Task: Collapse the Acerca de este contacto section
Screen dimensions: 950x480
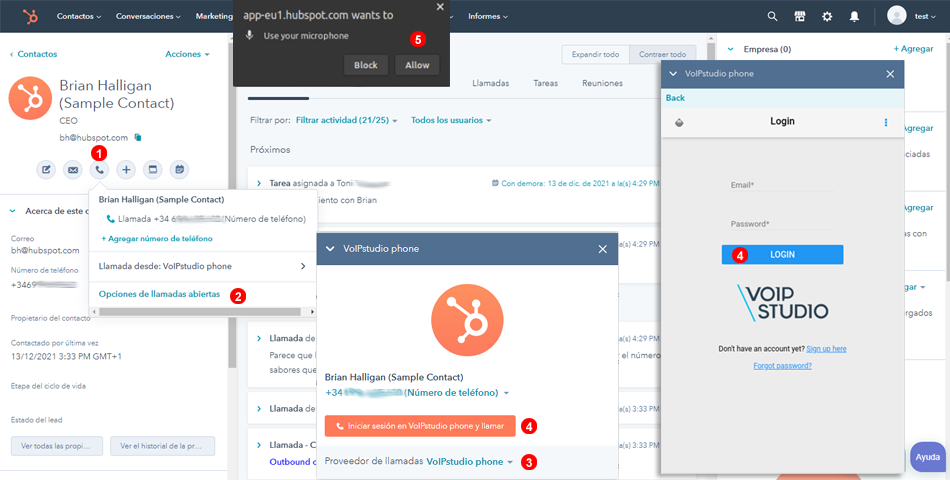Action: (x=13, y=212)
